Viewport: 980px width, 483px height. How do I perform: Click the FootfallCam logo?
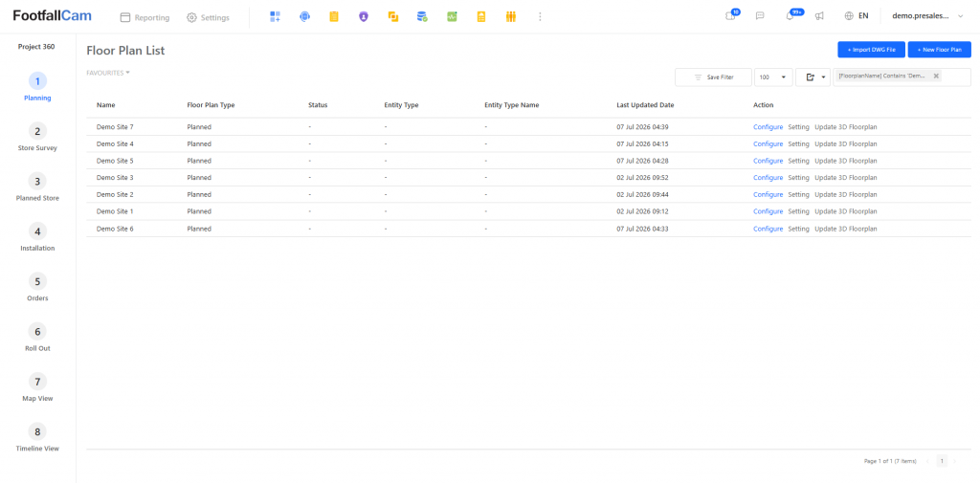pos(53,16)
